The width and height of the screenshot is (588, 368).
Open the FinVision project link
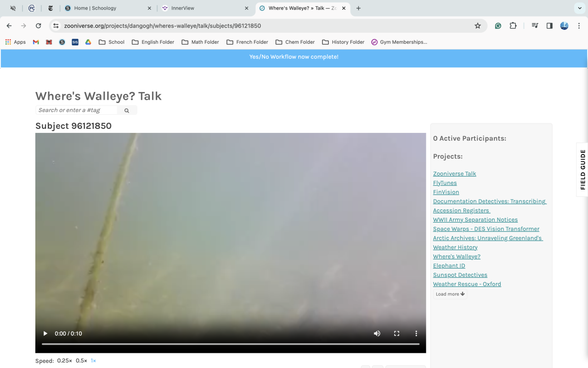[446, 192]
